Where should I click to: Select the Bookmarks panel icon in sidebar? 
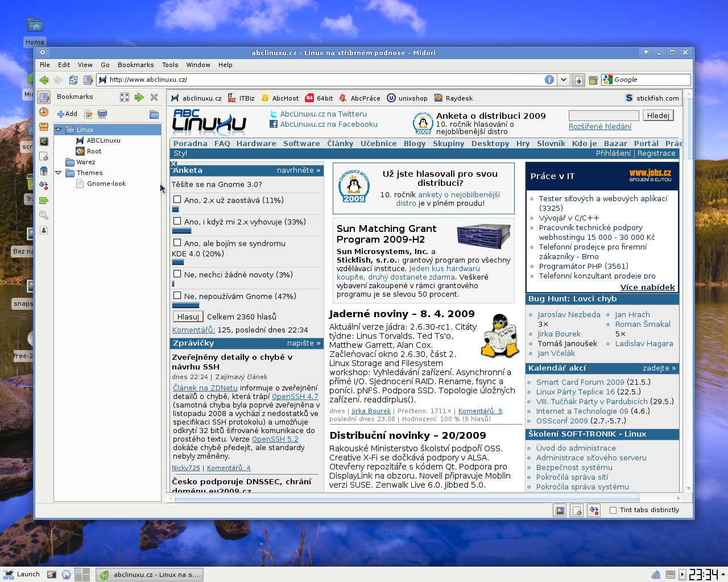(x=44, y=97)
